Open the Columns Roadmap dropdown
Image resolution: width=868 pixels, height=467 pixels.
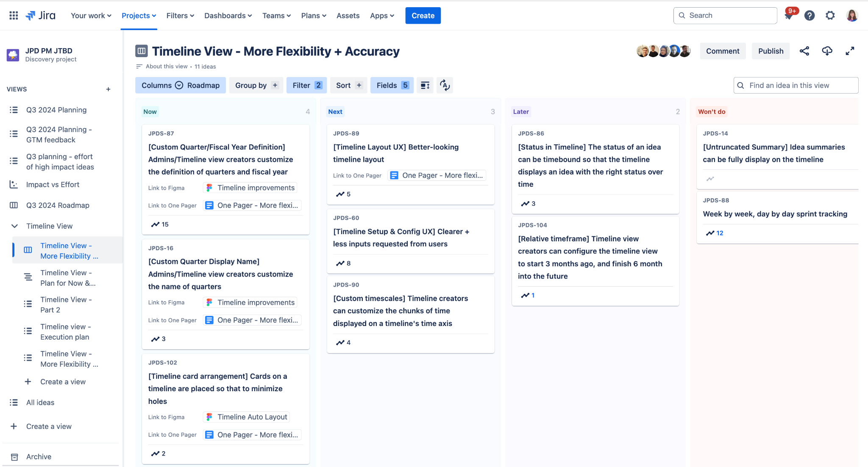coord(181,86)
